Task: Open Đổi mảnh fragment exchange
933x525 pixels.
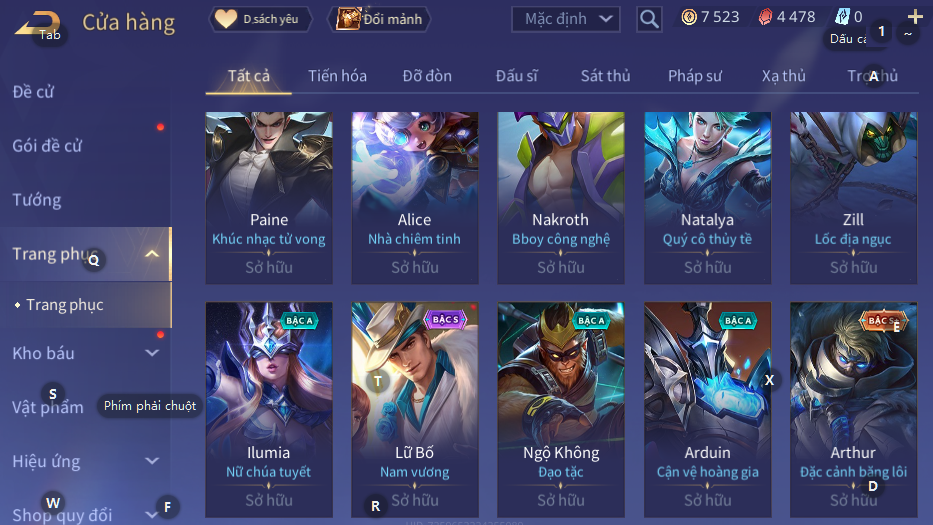Action: click(x=378, y=19)
